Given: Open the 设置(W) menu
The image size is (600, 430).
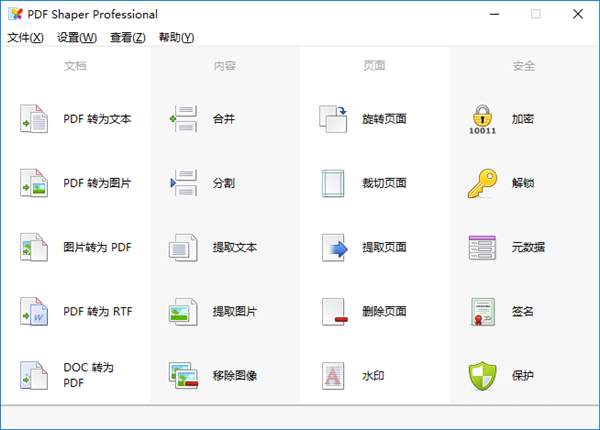Looking at the screenshot, I should [x=77, y=37].
